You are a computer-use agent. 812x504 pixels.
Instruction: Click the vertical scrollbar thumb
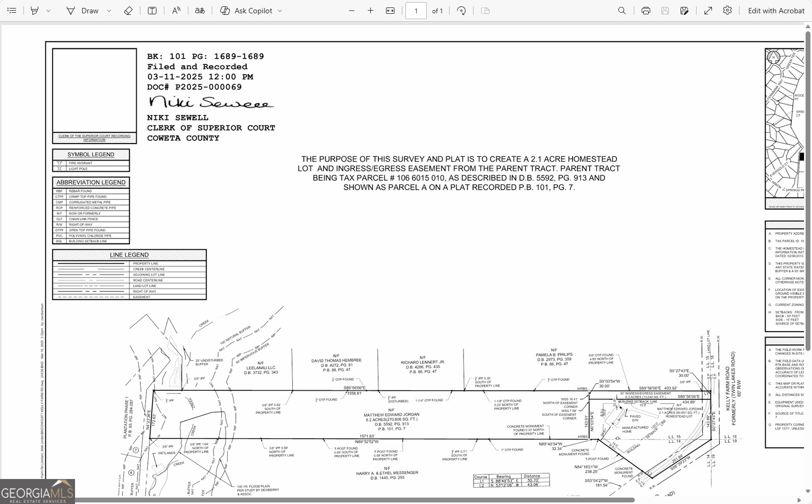(808, 191)
